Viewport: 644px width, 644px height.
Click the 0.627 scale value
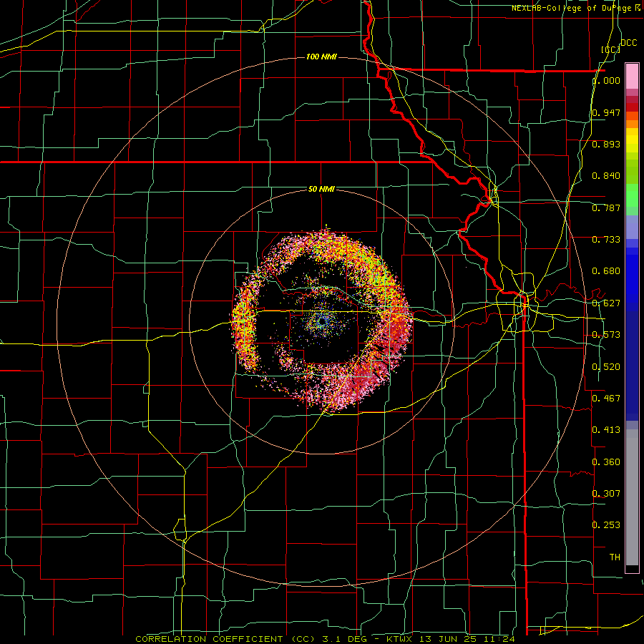point(606,303)
